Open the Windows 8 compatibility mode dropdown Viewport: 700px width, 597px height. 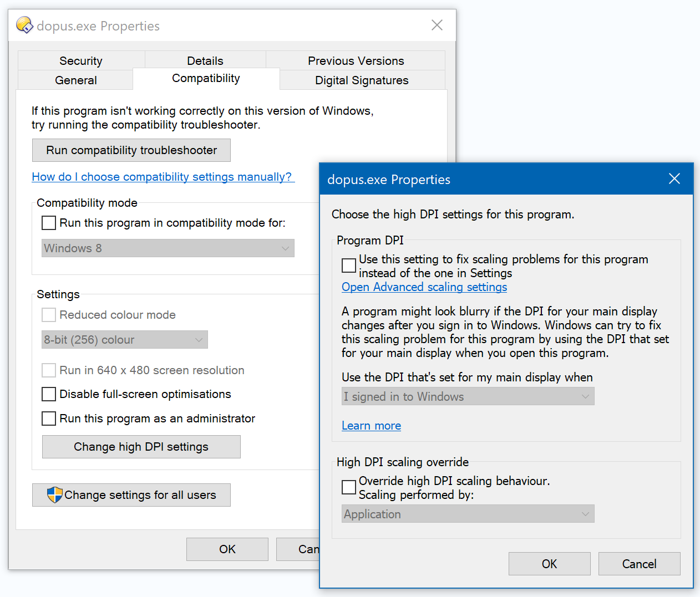[x=168, y=248]
